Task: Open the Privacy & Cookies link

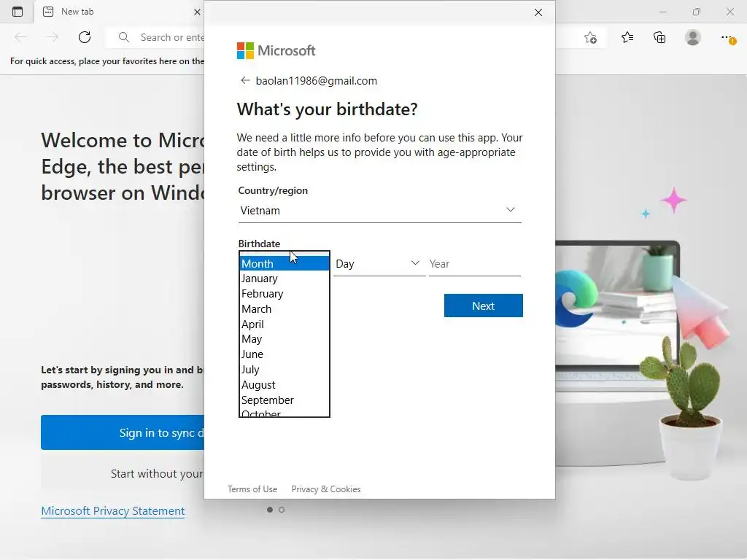Action: (x=326, y=489)
